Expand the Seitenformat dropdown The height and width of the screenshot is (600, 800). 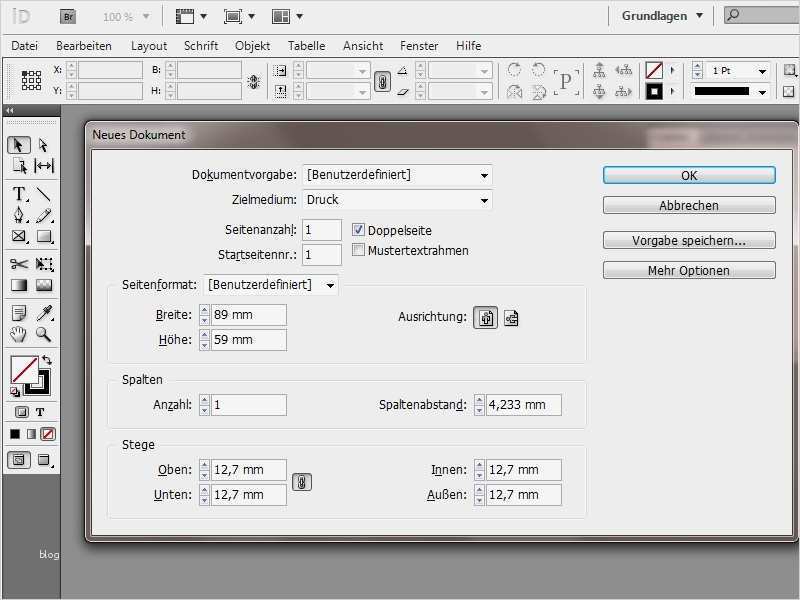pyautogui.click(x=331, y=284)
